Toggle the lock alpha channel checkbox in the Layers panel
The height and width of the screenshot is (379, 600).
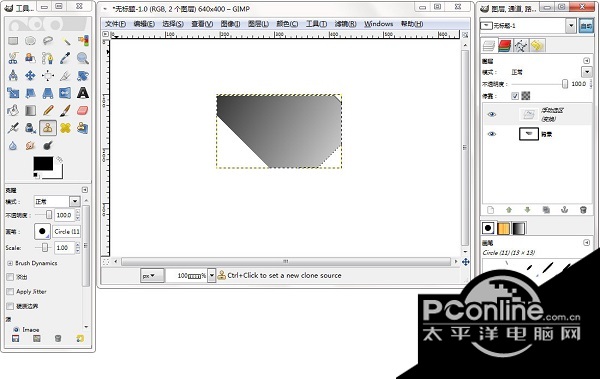click(515, 96)
